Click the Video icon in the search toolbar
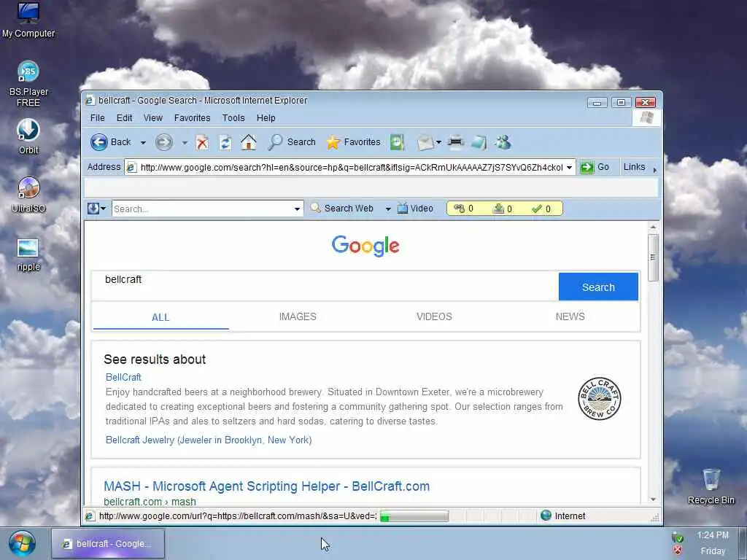The width and height of the screenshot is (747, 560). (415, 208)
